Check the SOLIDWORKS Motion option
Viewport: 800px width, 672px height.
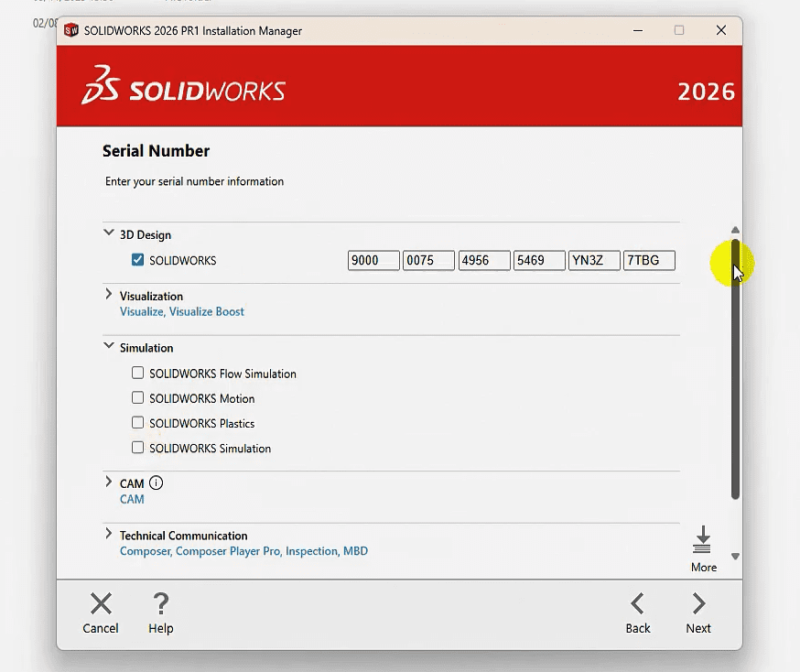[137, 397]
